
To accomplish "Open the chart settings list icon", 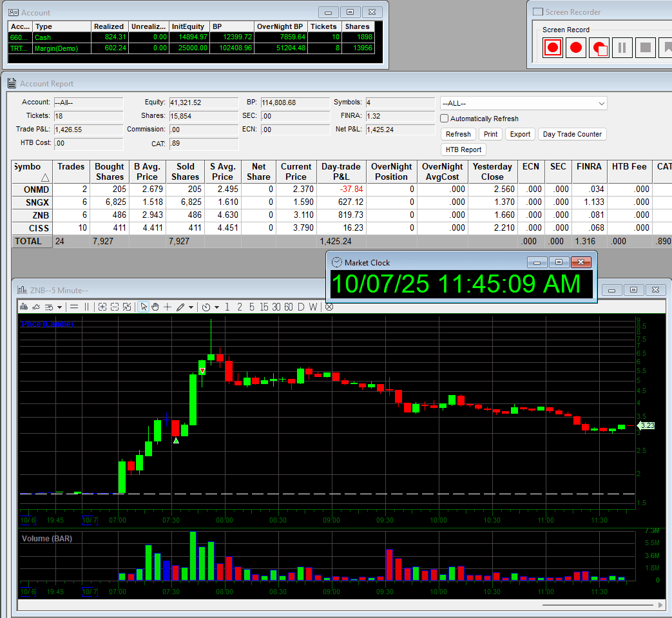I will pyautogui.click(x=49, y=307).
